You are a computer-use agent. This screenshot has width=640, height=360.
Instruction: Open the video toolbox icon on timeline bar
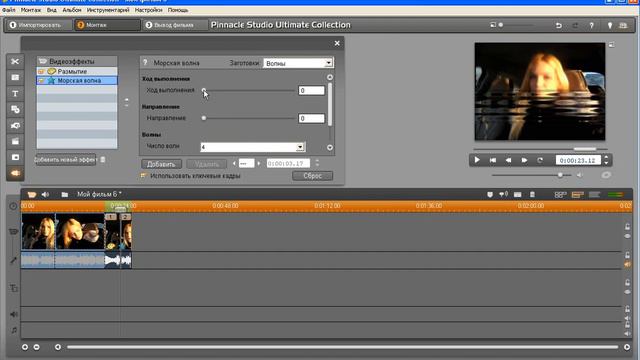31,195
